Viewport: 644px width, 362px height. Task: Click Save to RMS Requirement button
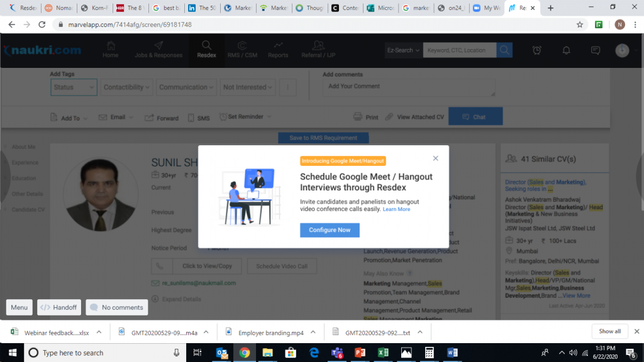[x=323, y=138]
